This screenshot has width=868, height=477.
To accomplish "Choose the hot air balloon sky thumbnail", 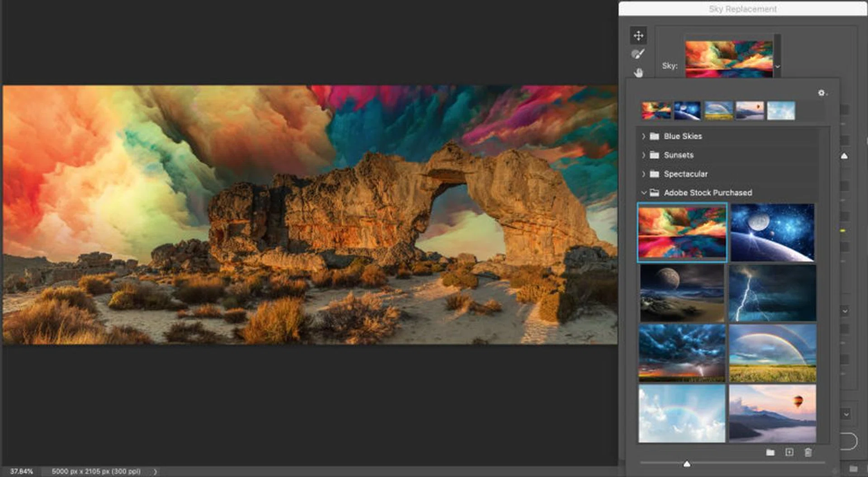I will click(x=772, y=413).
